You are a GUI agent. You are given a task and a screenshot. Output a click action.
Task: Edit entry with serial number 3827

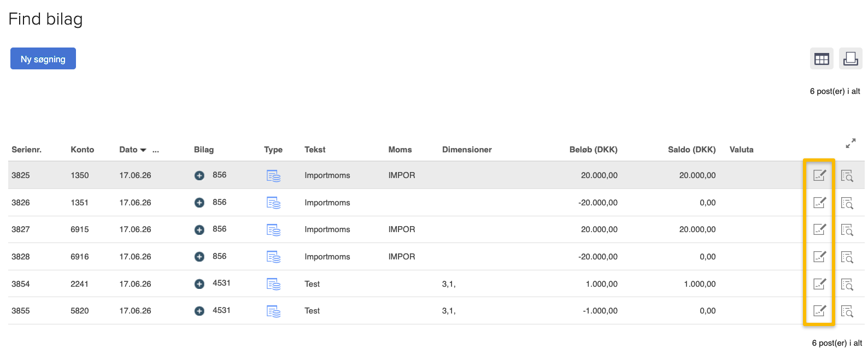pos(819,229)
